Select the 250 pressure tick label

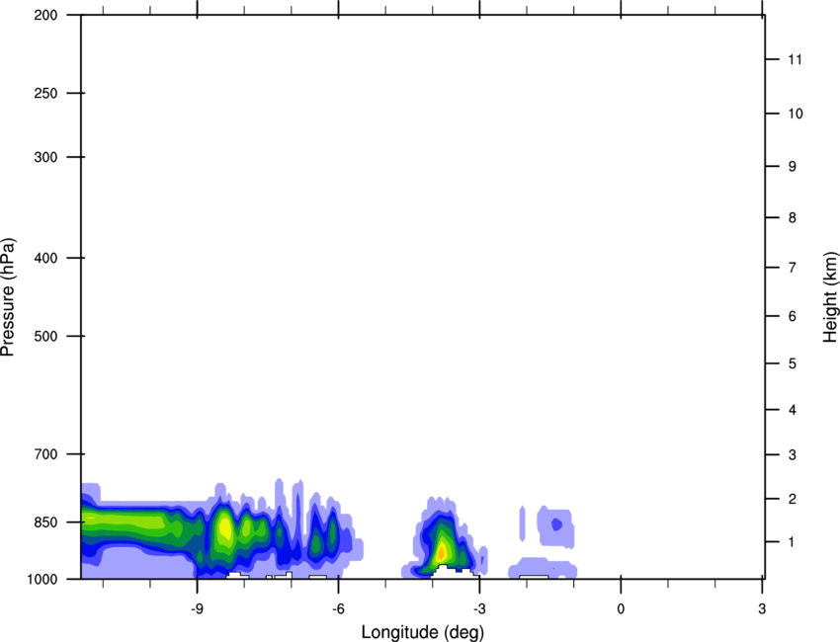click(45, 93)
